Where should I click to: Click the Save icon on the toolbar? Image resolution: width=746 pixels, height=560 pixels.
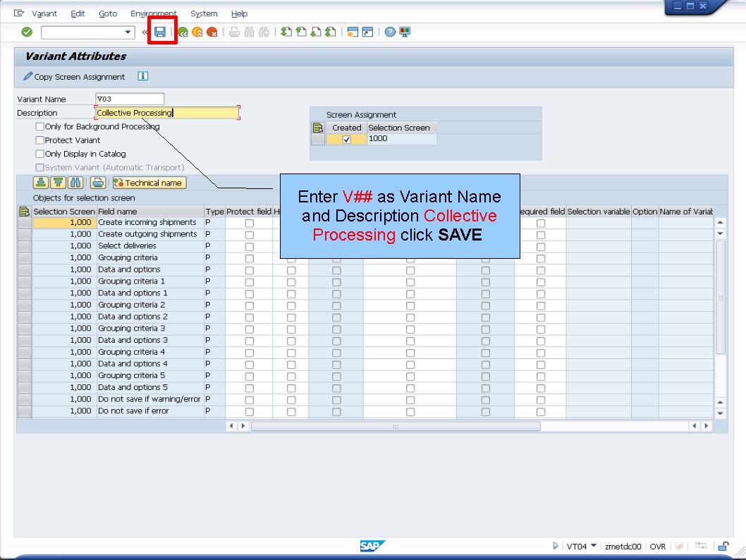click(159, 31)
